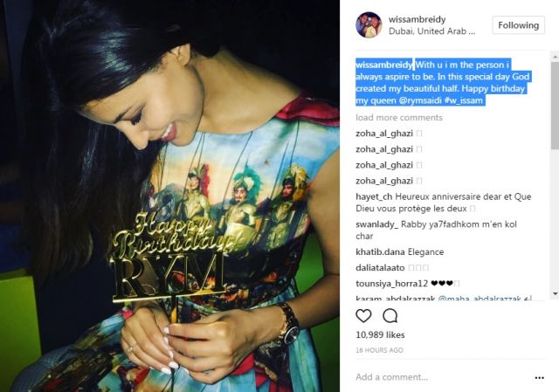Image resolution: width=559 pixels, height=392 pixels.
Task: Open the comment bubble icon
Action: point(390,316)
